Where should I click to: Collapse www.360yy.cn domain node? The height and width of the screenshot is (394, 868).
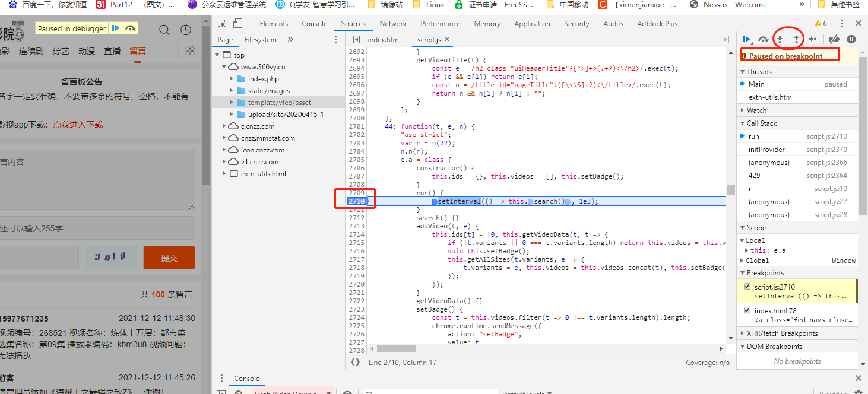tap(224, 67)
